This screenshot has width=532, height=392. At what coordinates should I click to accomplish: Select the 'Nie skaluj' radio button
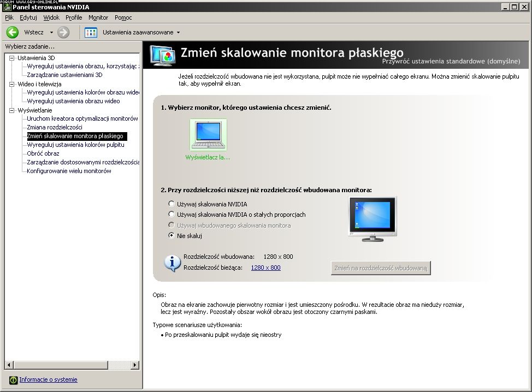point(172,235)
